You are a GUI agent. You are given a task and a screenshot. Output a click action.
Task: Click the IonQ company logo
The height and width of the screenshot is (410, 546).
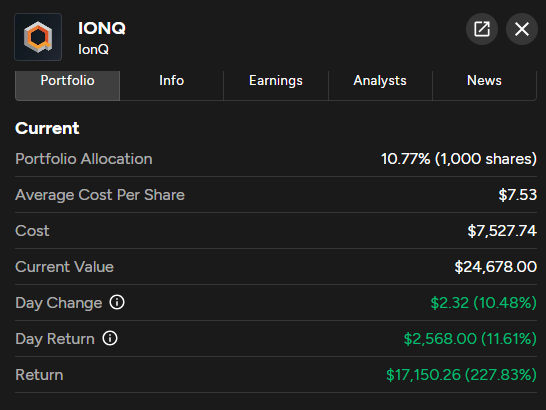[x=38, y=37]
